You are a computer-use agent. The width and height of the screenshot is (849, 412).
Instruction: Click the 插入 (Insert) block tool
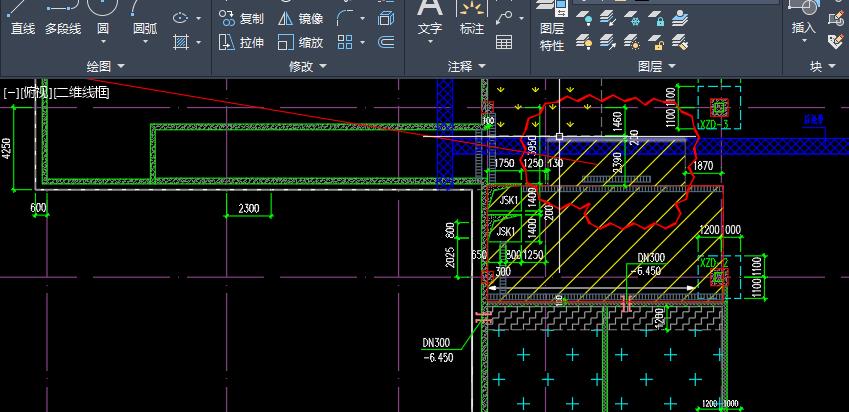[x=804, y=17]
